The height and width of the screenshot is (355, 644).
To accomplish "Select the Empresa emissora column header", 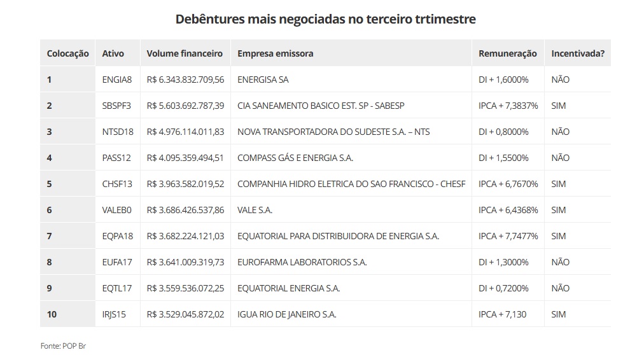I will point(275,53).
